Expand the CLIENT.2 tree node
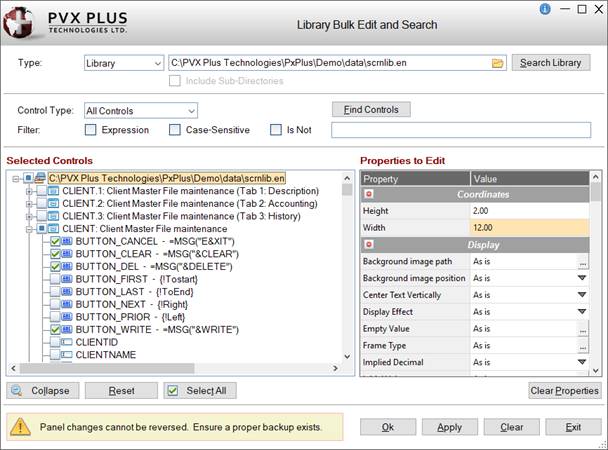 pos(29,203)
